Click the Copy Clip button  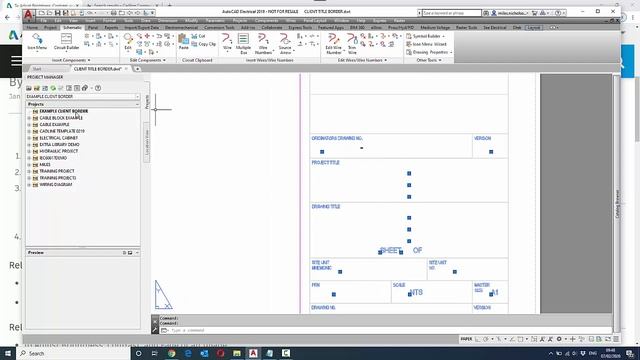click(203, 44)
